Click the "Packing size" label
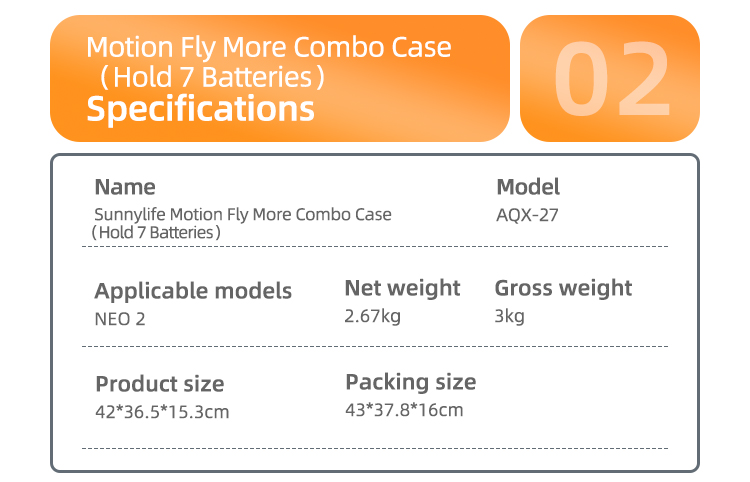Image resolution: width=750 pixels, height=482 pixels. 411,382
